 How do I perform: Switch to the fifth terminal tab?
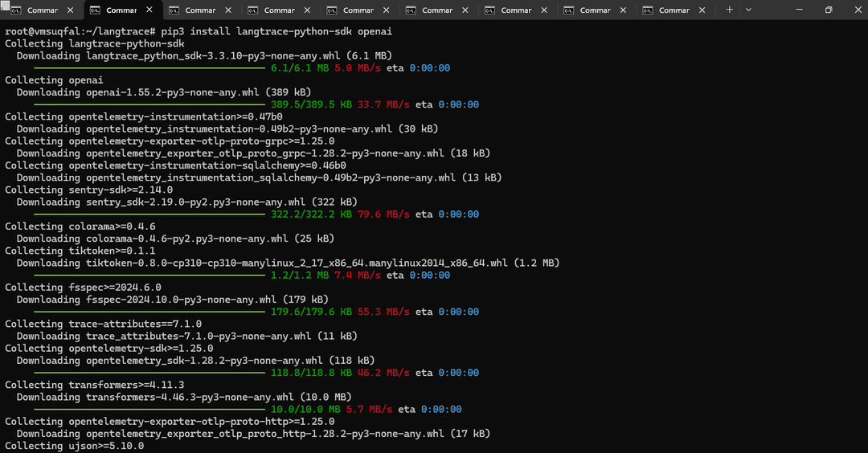tap(358, 10)
